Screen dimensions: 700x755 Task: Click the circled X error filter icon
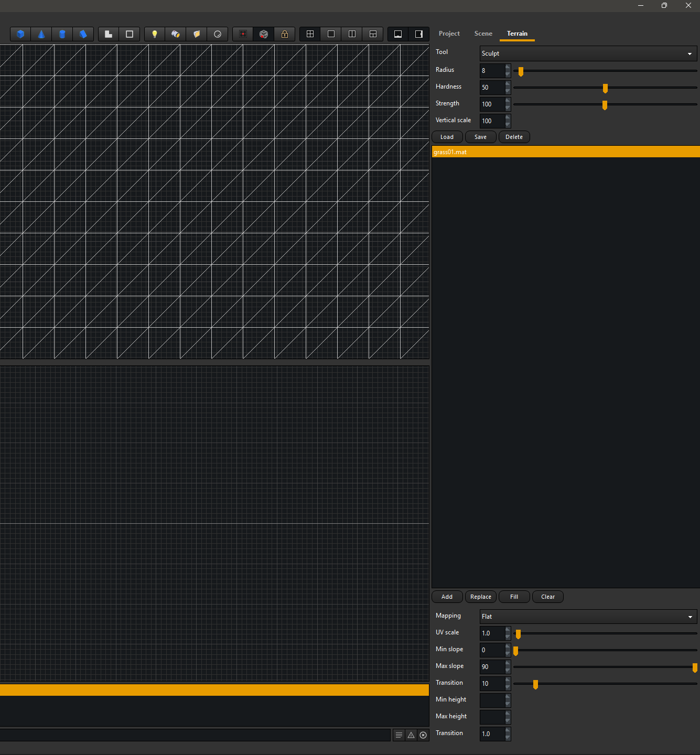(423, 735)
